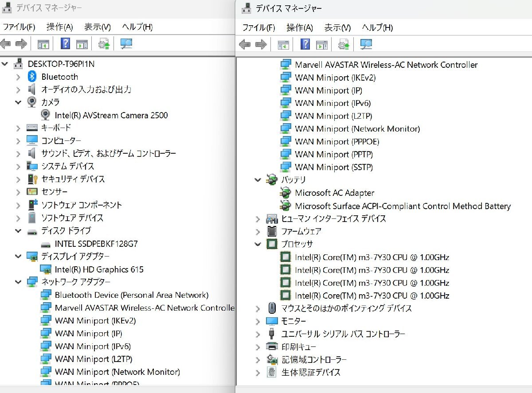Click Back arrow in left Device Manager toolbar
The image size is (532, 393).
point(5,44)
